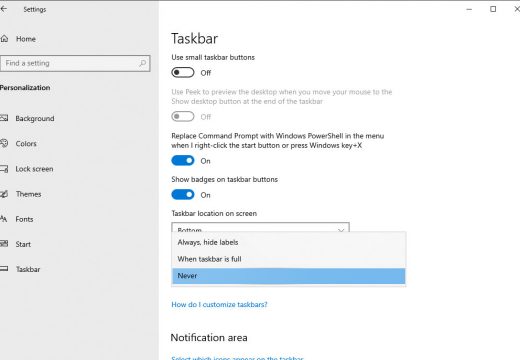Select the Background picture icon

tap(4, 118)
